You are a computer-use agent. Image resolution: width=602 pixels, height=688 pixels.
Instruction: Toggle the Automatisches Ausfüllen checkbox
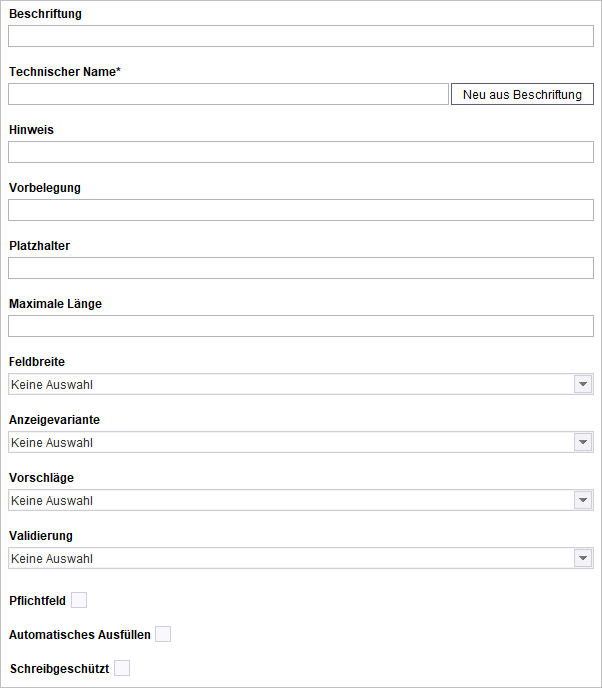pos(163,634)
